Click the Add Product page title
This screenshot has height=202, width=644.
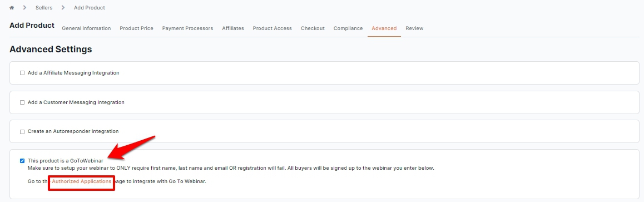pos(32,26)
